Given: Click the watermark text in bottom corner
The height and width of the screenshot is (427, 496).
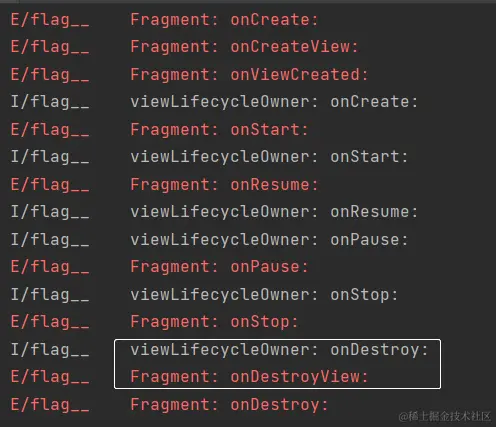Looking at the screenshot, I should point(445,416).
